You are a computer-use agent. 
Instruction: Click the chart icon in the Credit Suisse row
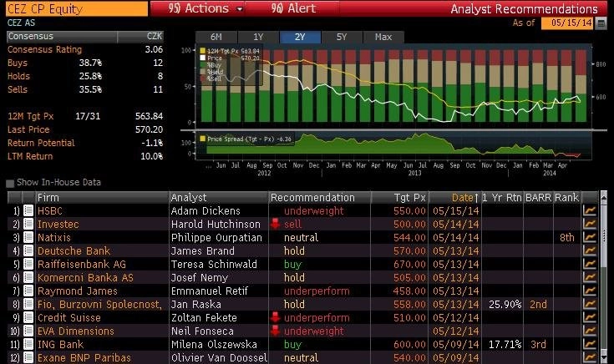[589, 317]
